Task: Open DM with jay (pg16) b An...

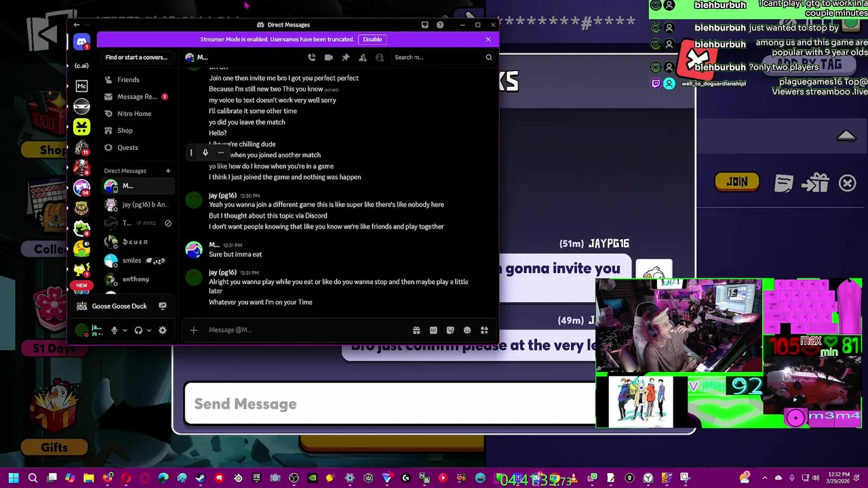Action: point(137,205)
